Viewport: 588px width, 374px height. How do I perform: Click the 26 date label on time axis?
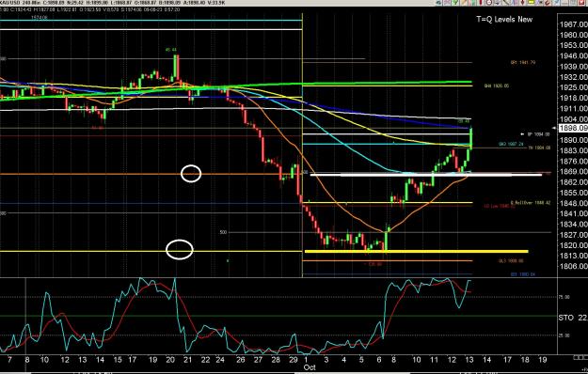pos(241,360)
